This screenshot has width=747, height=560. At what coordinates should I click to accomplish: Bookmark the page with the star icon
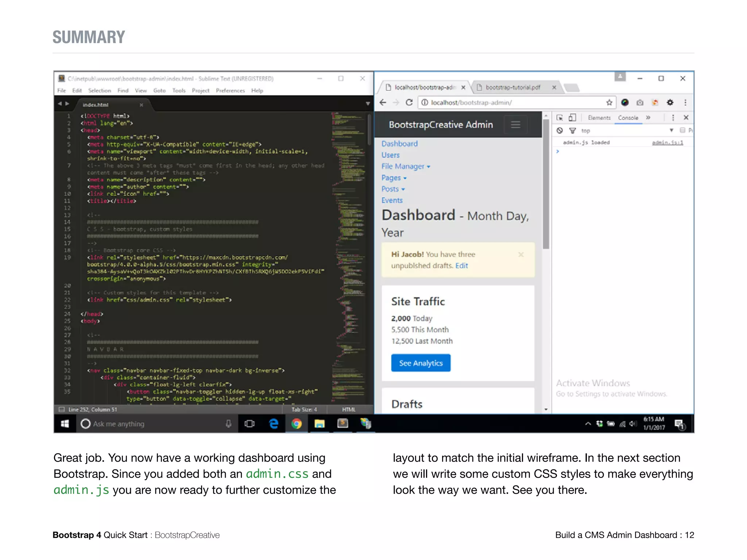[x=609, y=102]
